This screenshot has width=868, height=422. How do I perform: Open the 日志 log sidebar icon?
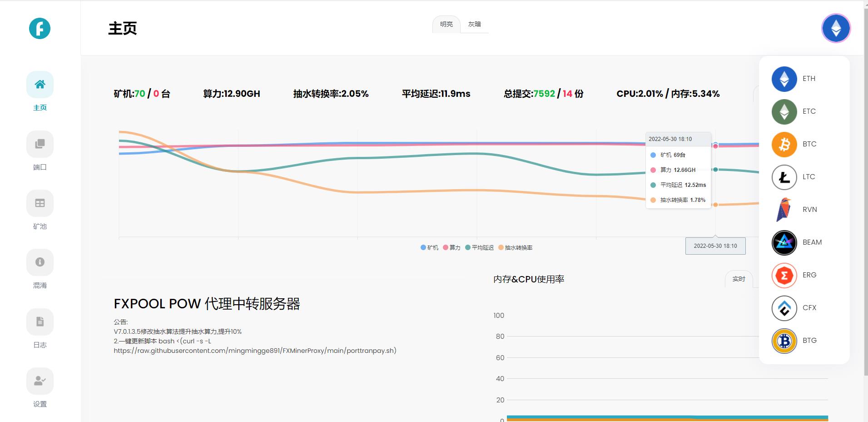coord(40,322)
